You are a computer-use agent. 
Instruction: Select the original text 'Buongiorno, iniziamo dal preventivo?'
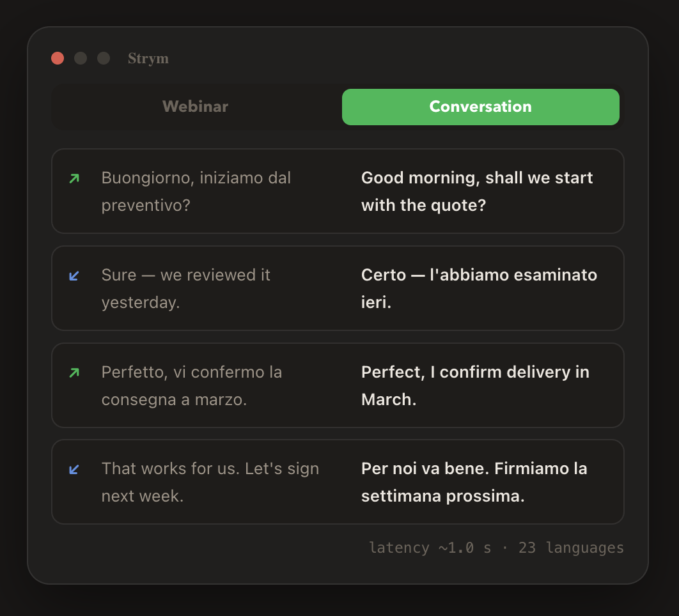click(196, 191)
